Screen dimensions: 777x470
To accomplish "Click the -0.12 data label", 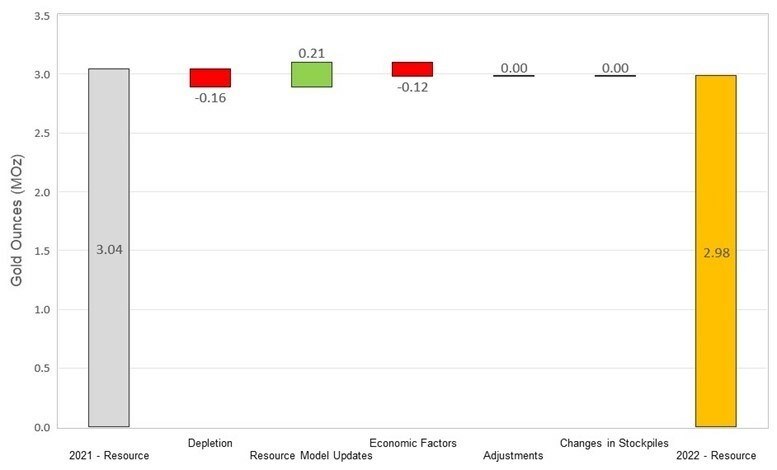I will (412, 87).
